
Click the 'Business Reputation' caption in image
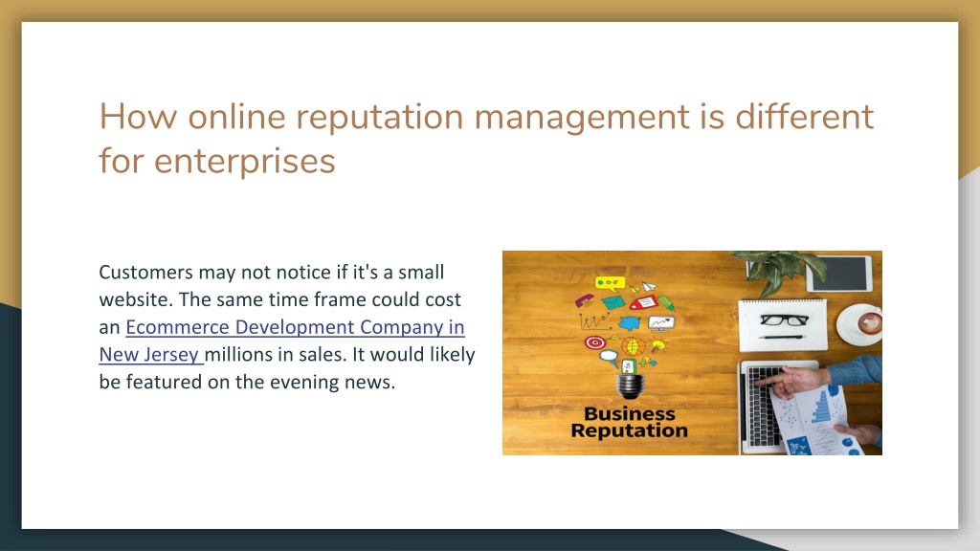pos(630,423)
